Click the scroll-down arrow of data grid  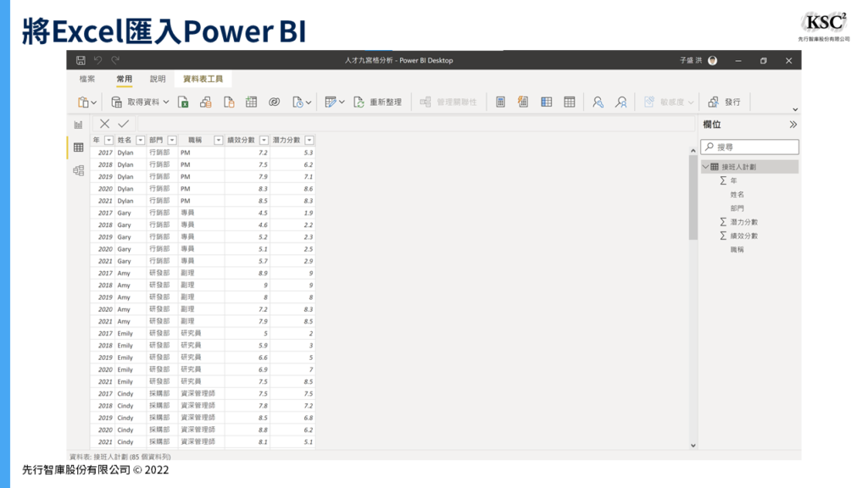tap(693, 446)
